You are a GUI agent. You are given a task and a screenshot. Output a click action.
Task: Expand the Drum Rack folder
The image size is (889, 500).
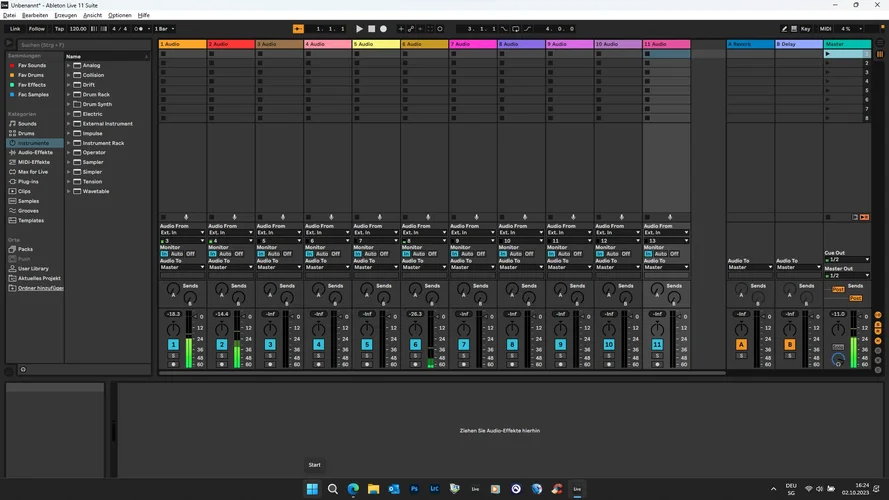(70, 94)
